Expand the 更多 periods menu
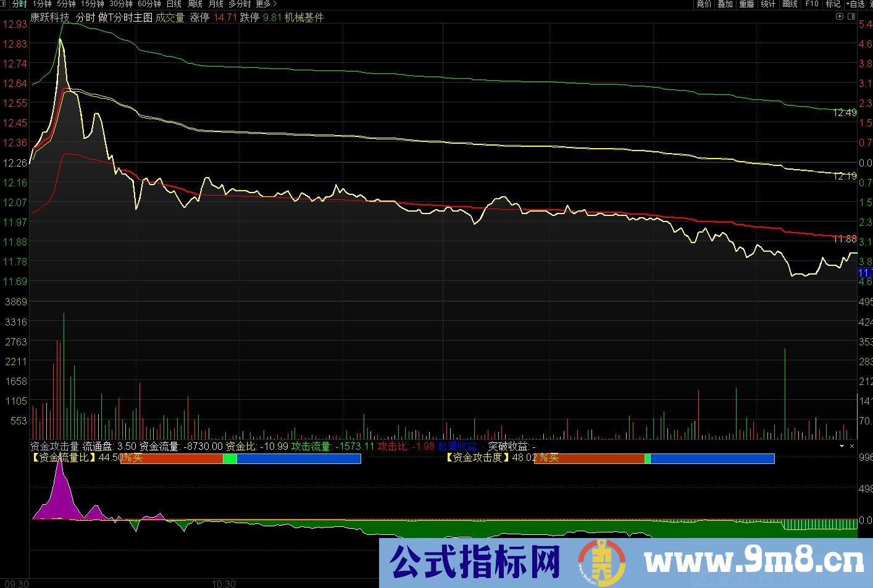 (266, 4)
